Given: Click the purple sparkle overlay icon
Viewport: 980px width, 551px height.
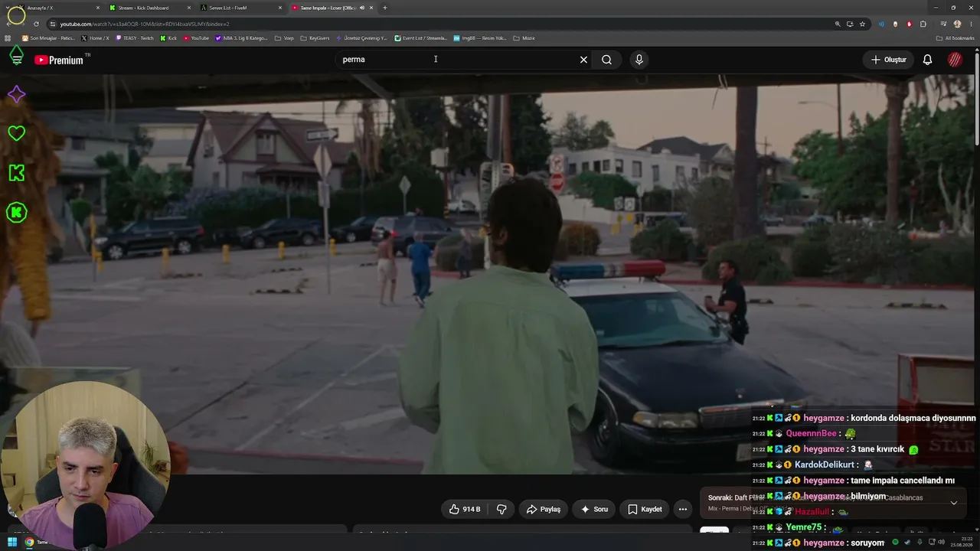Looking at the screenshot, I should click(x=16, y=94).
